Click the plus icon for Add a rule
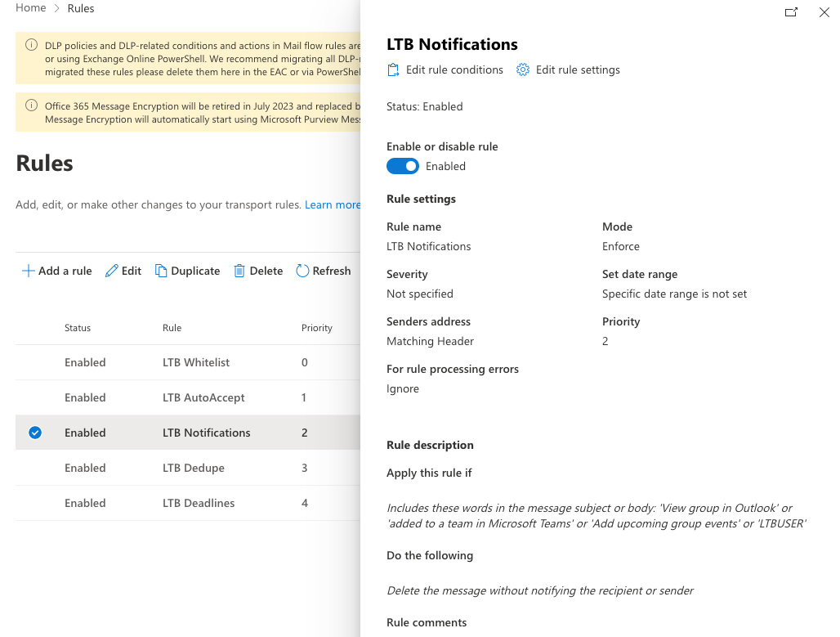This screenshot has width=840, height=637. 28,271
